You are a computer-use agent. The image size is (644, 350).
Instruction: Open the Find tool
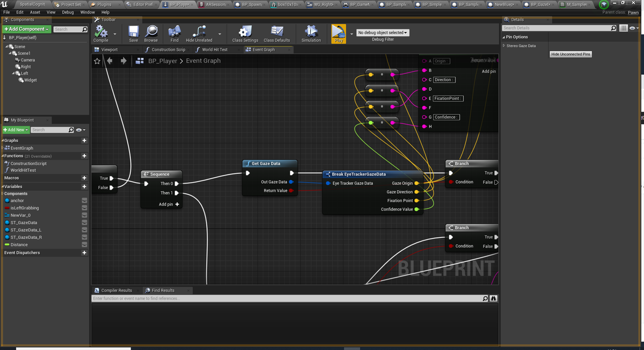174,34
